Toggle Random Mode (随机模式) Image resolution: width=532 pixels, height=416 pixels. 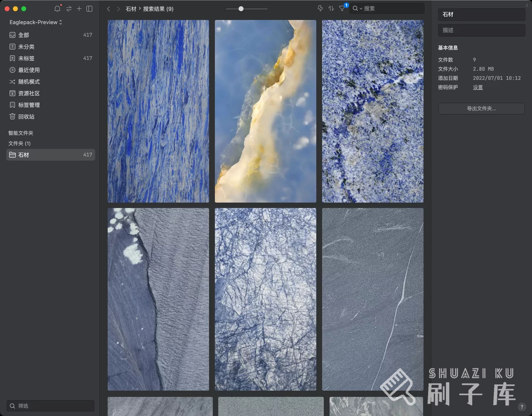(29, 82)
